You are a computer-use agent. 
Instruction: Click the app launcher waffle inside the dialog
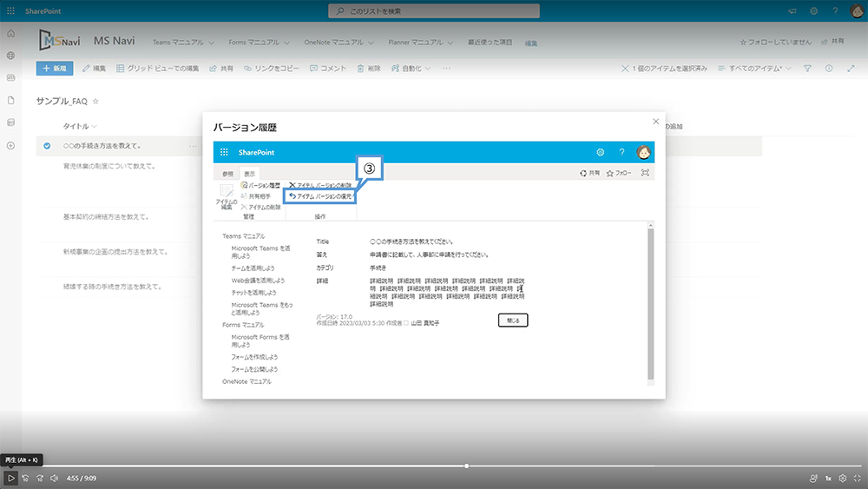tap(224, 152)
